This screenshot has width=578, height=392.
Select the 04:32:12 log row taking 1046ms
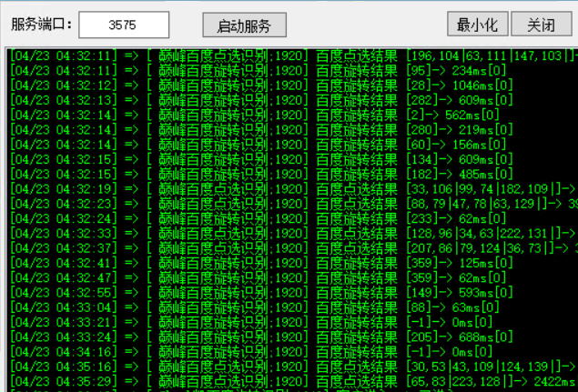(x=261, y=85)
